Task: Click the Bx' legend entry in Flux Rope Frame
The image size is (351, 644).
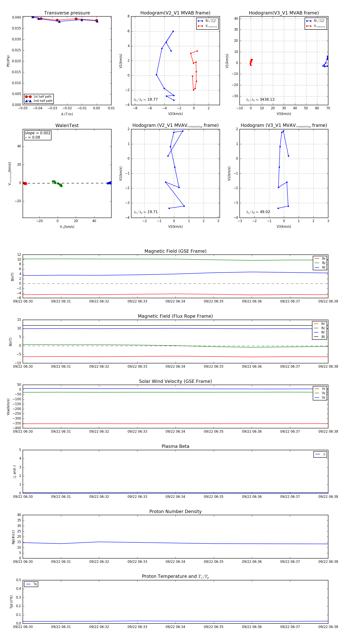Action: point(320,324)
